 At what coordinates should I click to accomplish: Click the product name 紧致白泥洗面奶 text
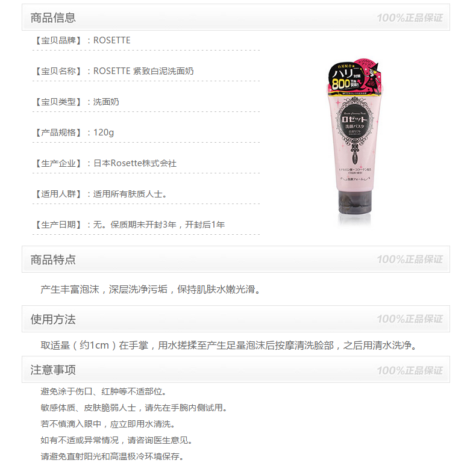click(163, 71)
